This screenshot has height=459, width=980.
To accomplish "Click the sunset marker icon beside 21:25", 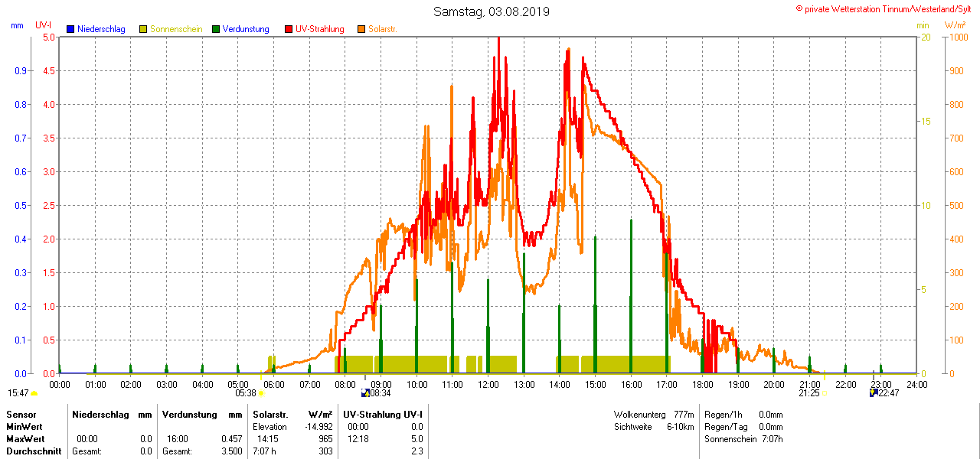I will pyautogui.click(x=824, y=393).
